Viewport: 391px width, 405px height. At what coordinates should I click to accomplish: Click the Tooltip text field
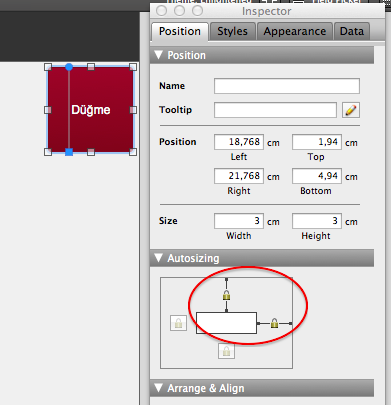pos(275,110)
